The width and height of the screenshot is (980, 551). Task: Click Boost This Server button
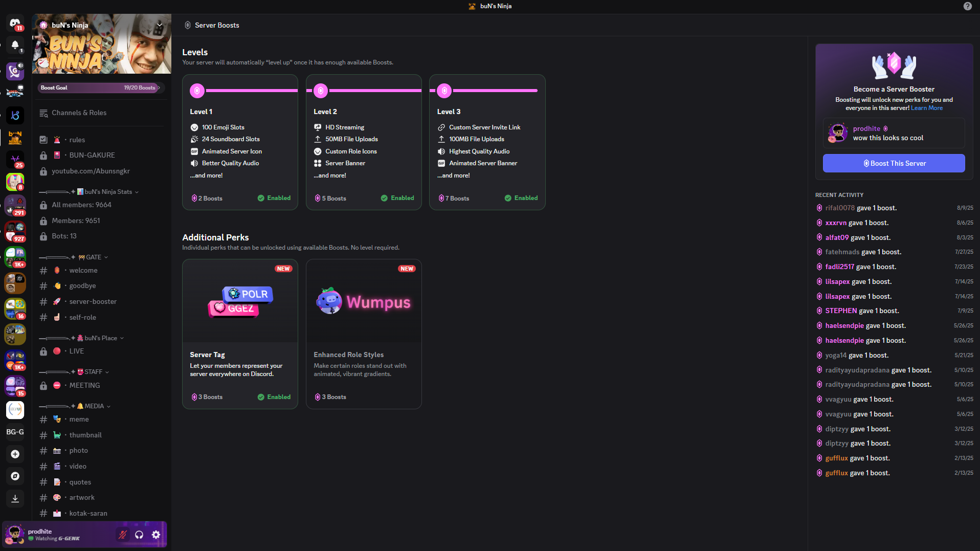point(894,163)
